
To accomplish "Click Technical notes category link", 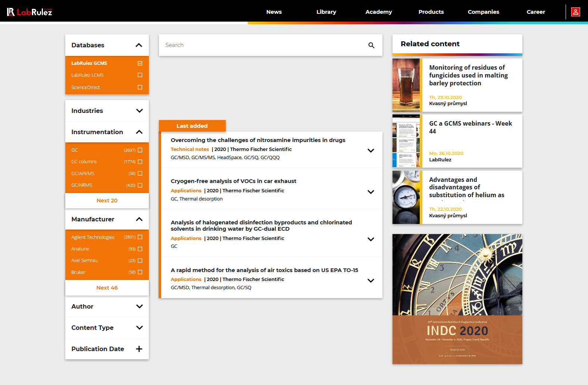I will pos(190,149).
